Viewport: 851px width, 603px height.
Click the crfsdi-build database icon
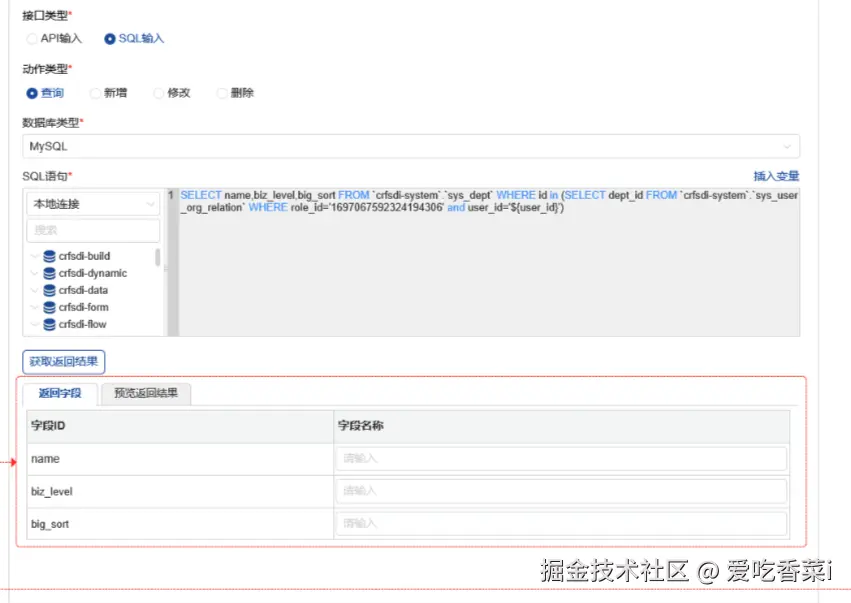pos(49,256)
